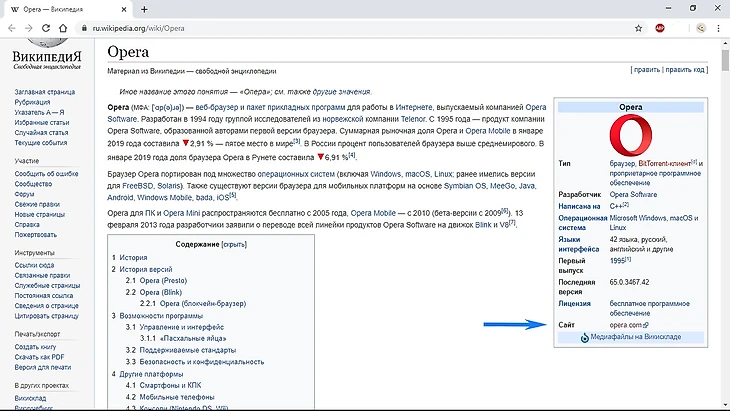Open the red ABP adblock extension icon
Image resolution: width=730 pixels, height=411 pixels.
(659, 29)
